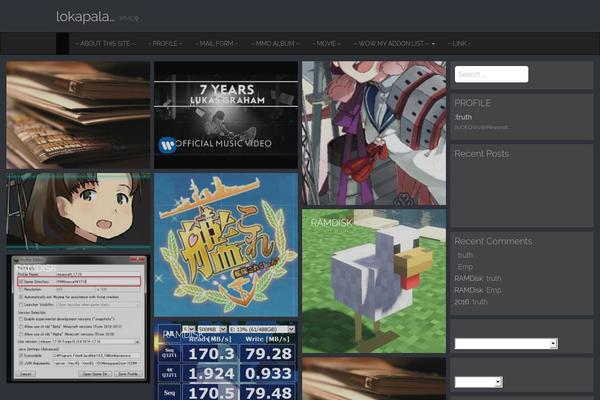600x400 pixels.
Task: Open the MAIL FORM menu item
Action: click(216, 44)
